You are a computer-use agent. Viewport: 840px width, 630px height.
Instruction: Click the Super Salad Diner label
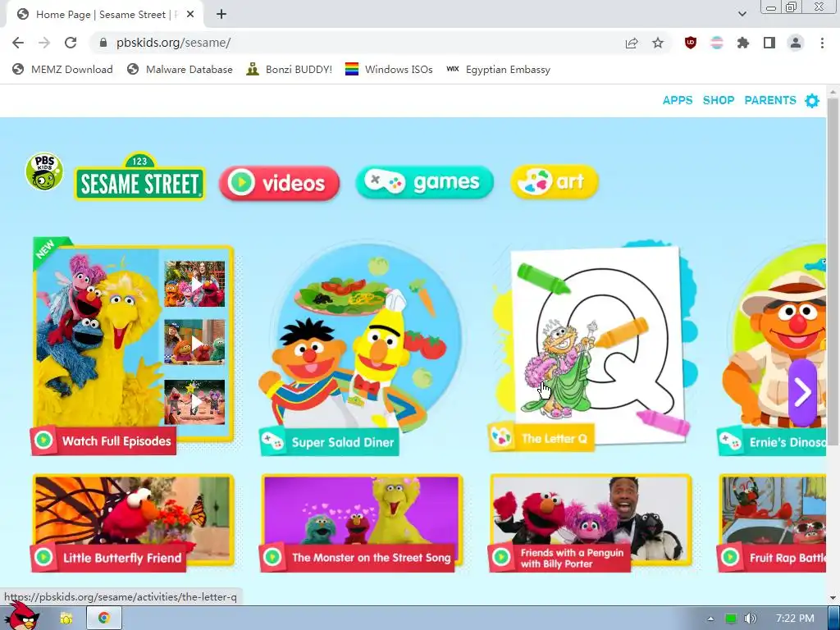point(343,442)
